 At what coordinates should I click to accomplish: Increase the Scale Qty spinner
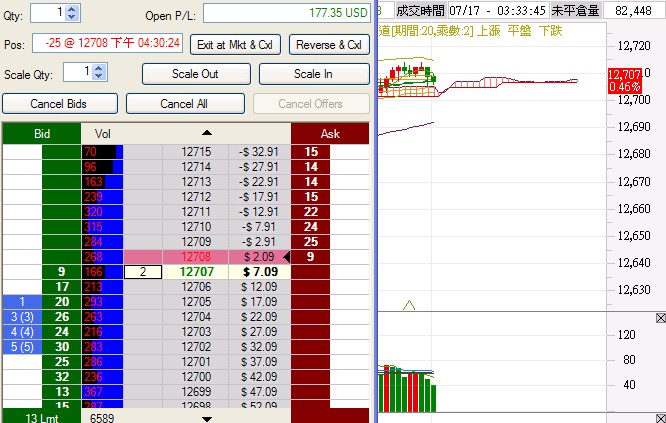99,68
